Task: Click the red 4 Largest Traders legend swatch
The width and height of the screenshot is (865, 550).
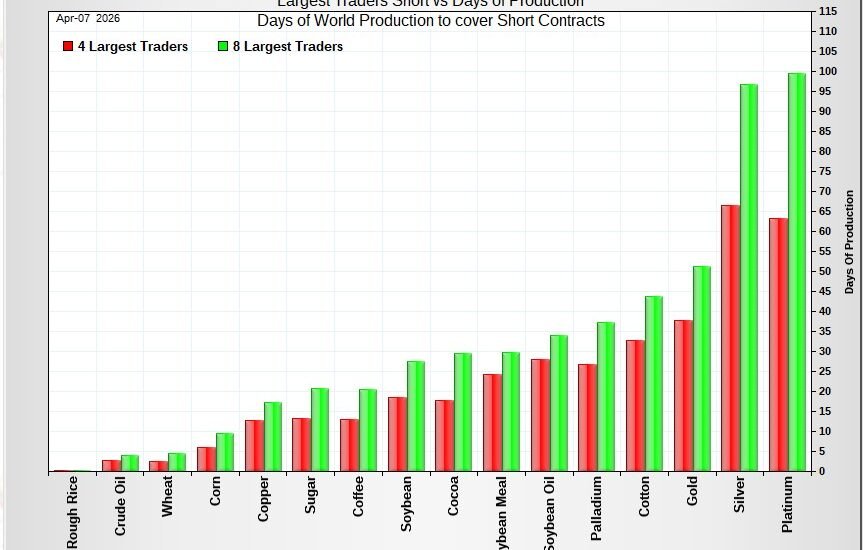Action: 67,47
